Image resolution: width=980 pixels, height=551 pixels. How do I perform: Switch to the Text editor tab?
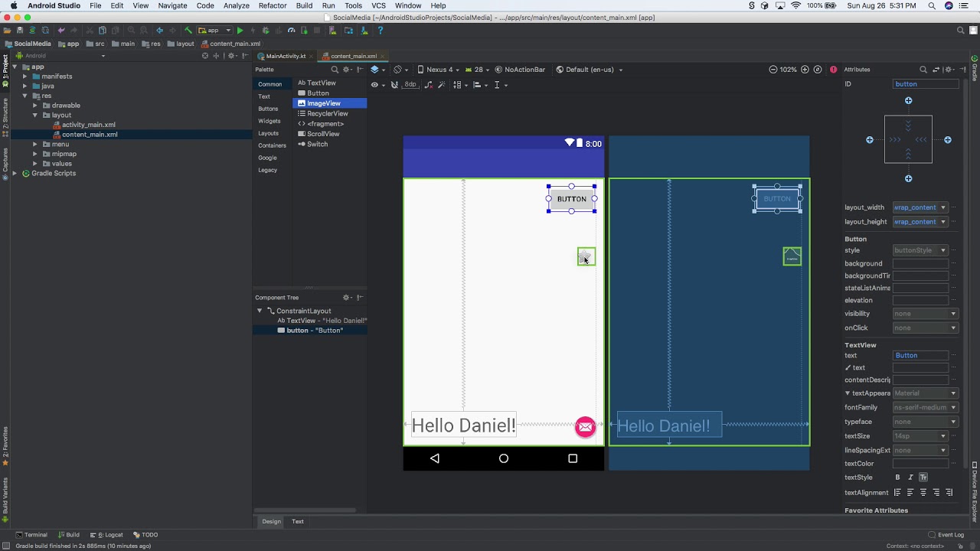coord(297,522)
